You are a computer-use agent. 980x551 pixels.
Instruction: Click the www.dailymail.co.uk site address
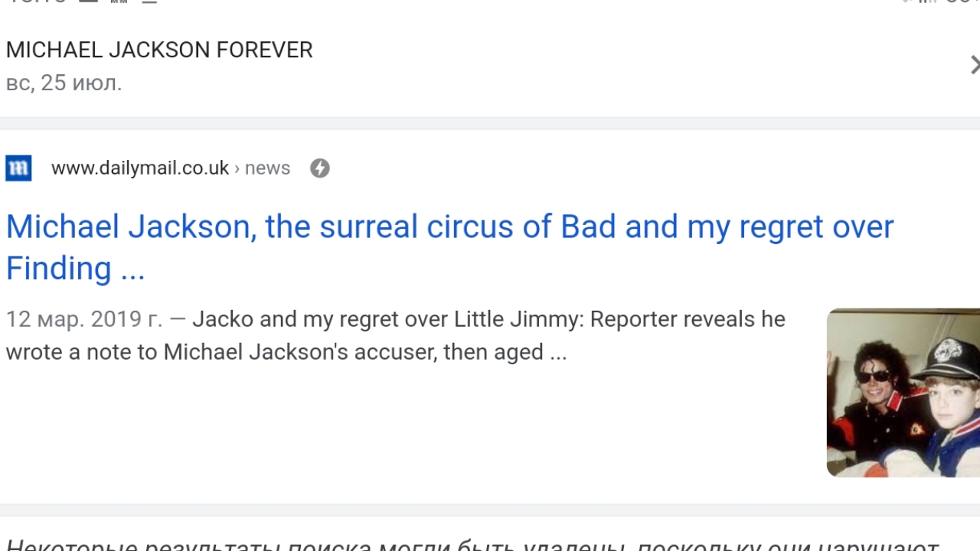pyautogui.click(x=140, y=168)
